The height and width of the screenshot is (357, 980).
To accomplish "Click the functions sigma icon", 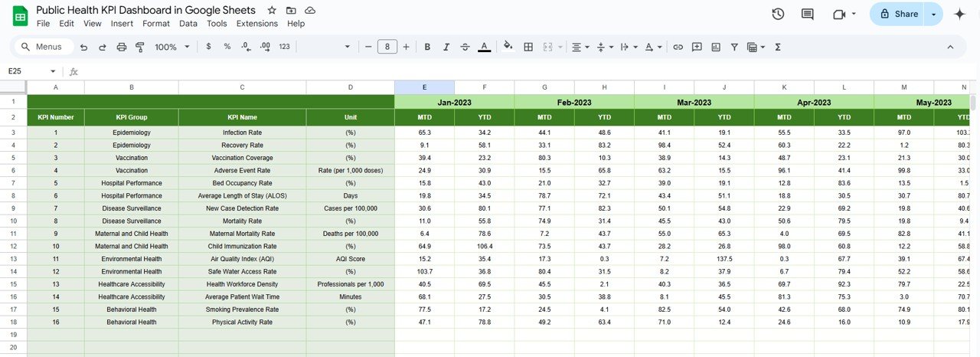I will (x=778, y=47).
